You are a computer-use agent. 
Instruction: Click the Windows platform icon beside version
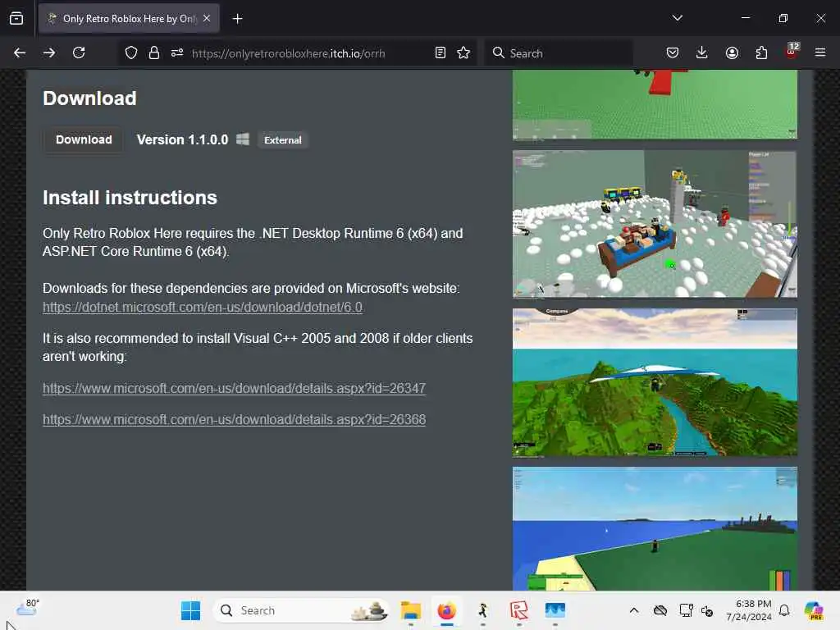click(x=243, y=139)
